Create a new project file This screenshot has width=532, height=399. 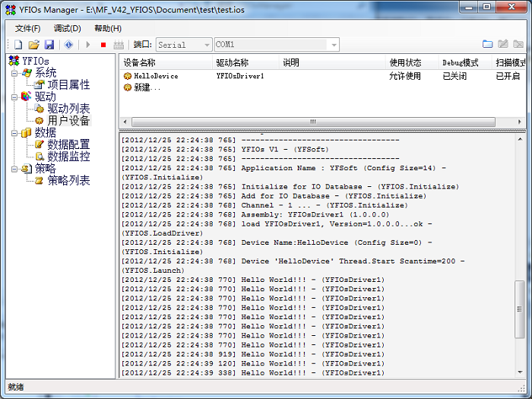[18, 44]
